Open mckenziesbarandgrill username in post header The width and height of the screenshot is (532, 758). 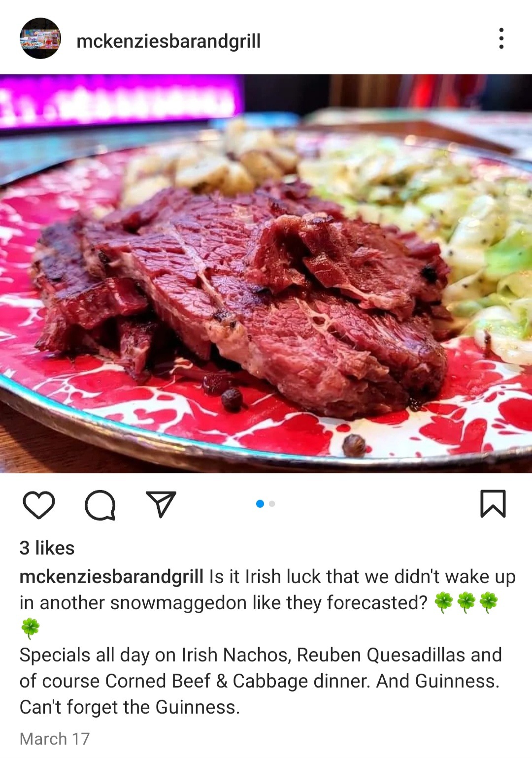point(168,41)
